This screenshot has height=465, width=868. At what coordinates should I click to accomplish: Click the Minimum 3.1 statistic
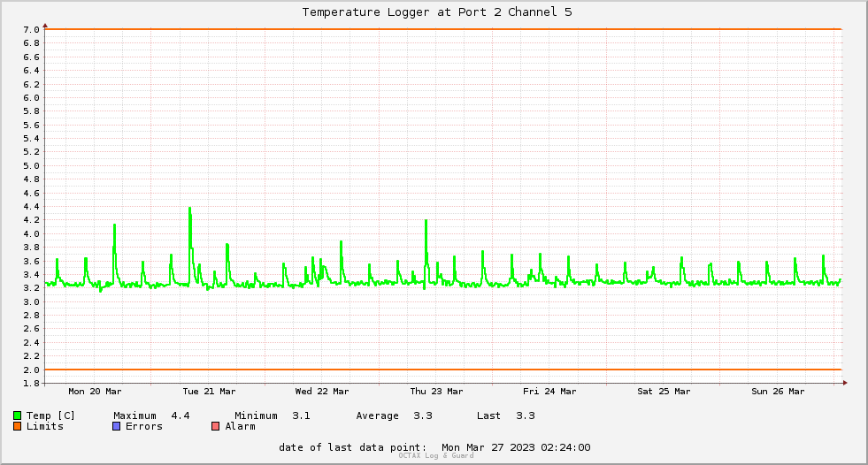coord(273,415)
